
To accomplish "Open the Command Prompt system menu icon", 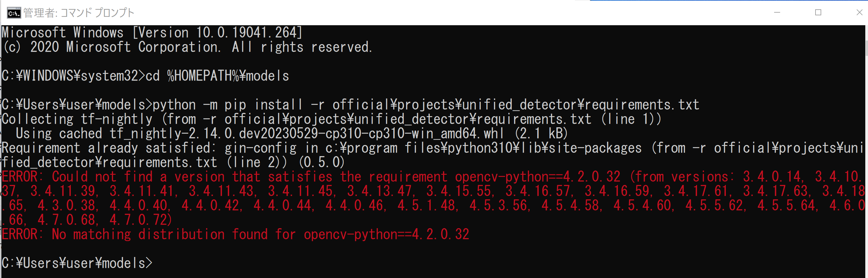I will (x=14, y=13).
